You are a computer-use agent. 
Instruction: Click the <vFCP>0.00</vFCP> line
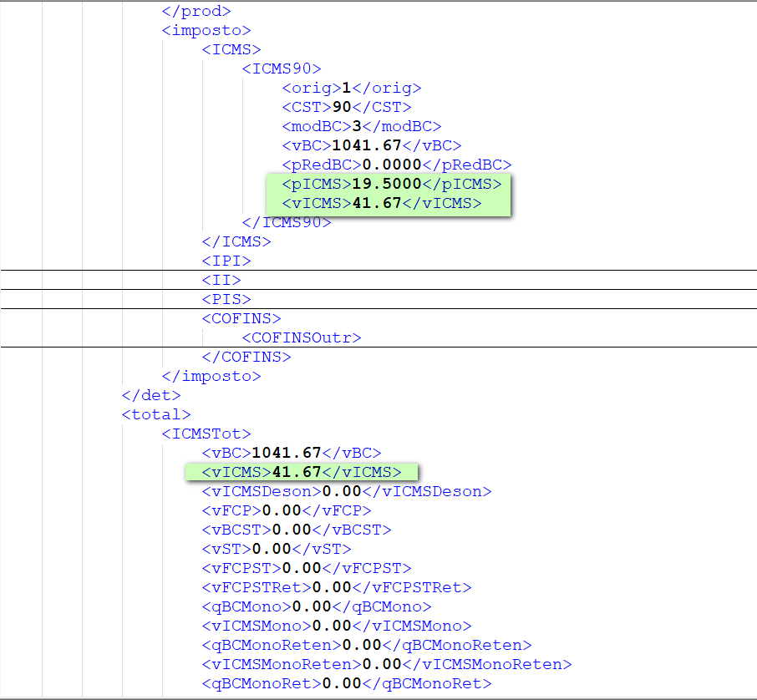point(287,510)
